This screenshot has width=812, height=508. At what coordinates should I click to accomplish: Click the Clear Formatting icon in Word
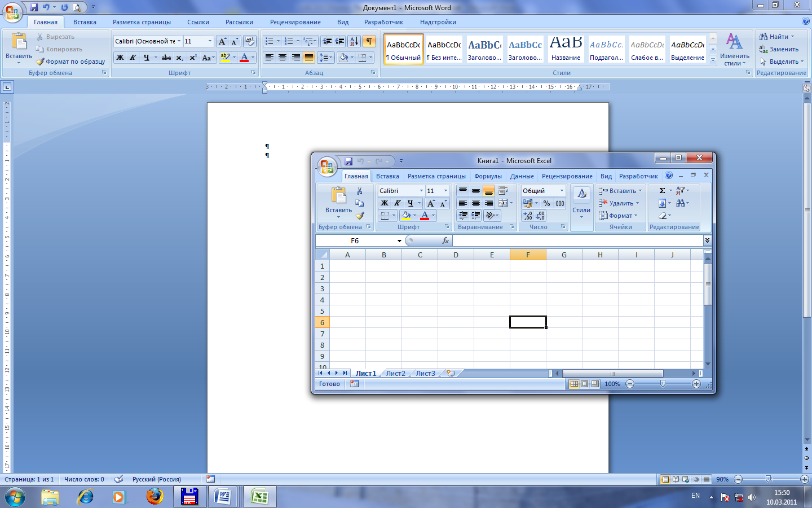pyautogui.click(x=250, y=41)
